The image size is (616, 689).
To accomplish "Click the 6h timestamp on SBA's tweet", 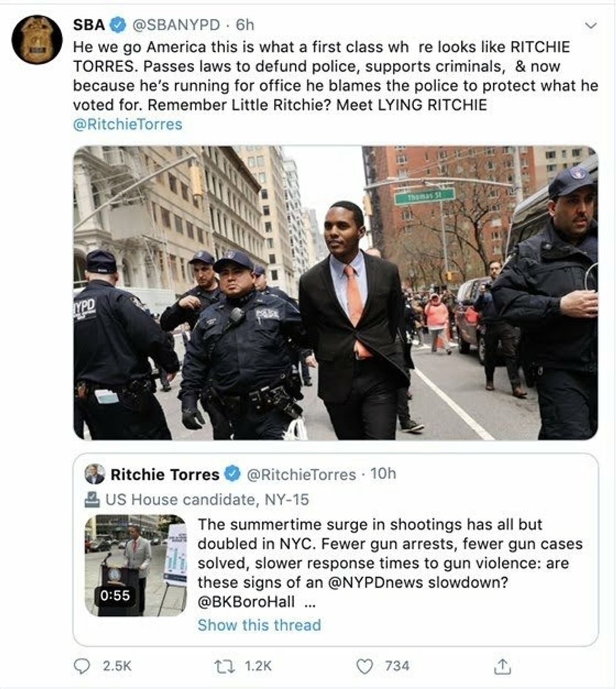I will pyautogui.click(x=245, y=25).
